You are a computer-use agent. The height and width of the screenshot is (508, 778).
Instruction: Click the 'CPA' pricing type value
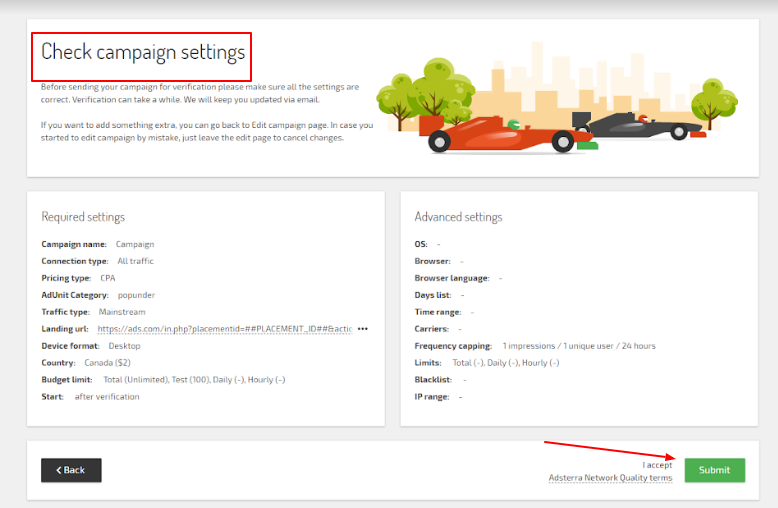(x=108, y=278)
